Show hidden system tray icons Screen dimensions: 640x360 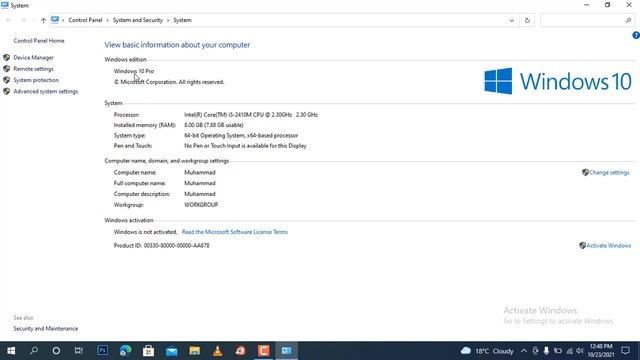point(524,351)
